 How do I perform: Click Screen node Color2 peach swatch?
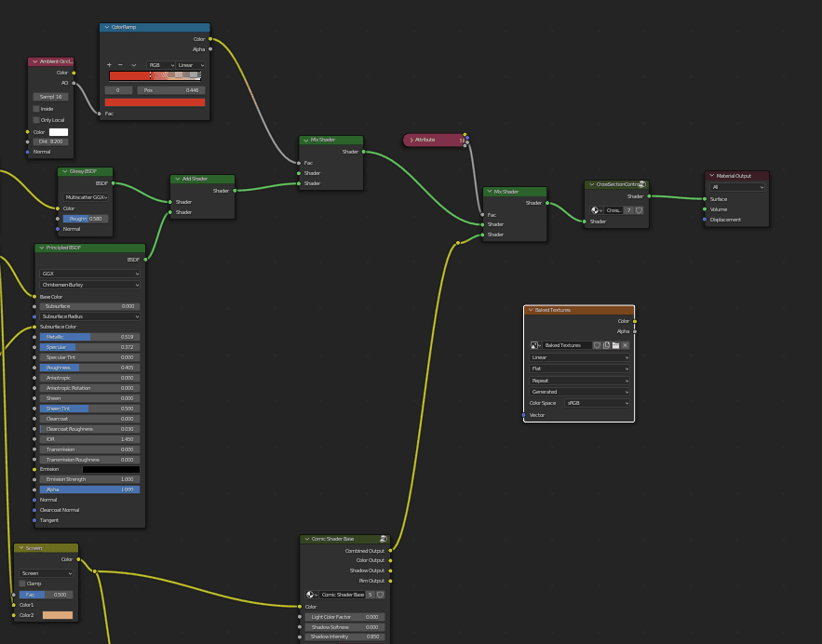click(58, 615)
